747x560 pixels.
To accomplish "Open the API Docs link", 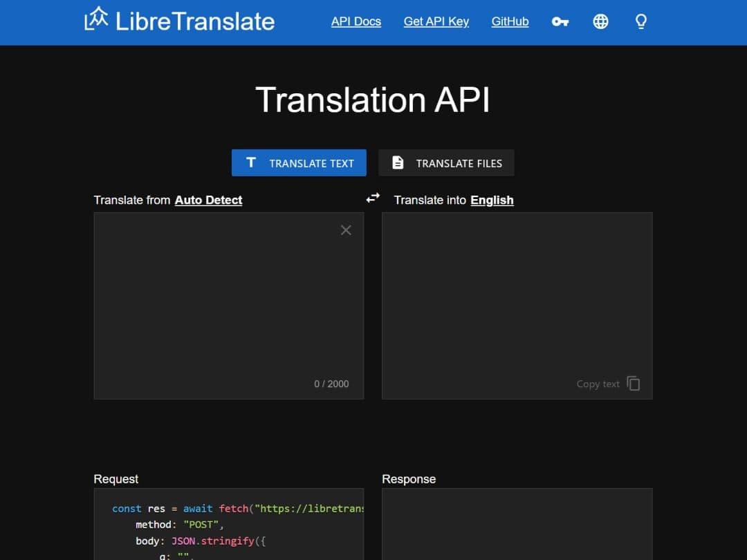I will [356, 21].
